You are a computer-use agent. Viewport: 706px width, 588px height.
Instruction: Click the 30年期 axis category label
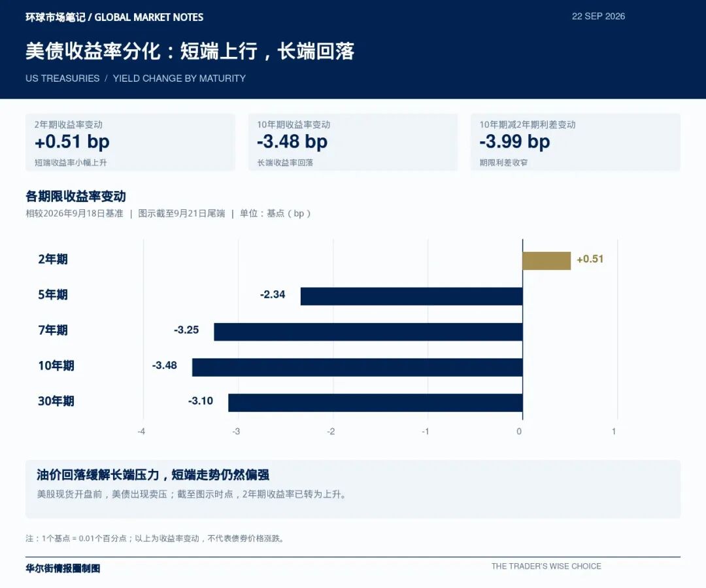click(x=56, y=401)
